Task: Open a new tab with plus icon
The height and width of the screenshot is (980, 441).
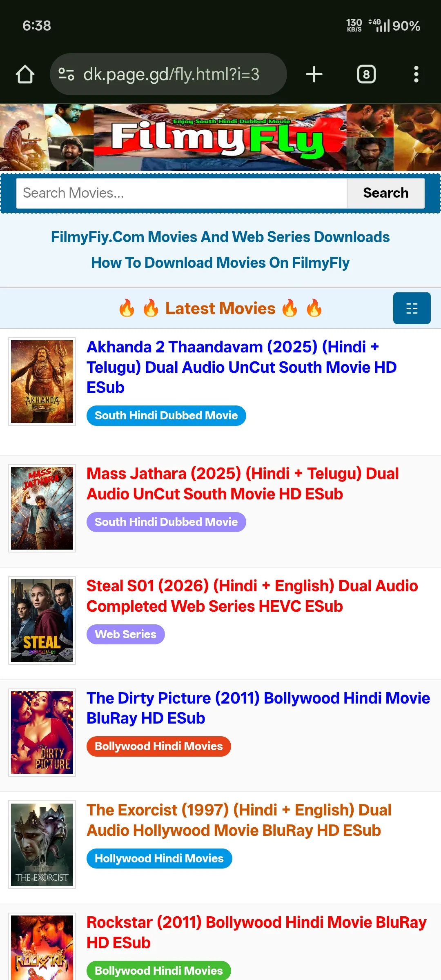Action: pos(314,74)
